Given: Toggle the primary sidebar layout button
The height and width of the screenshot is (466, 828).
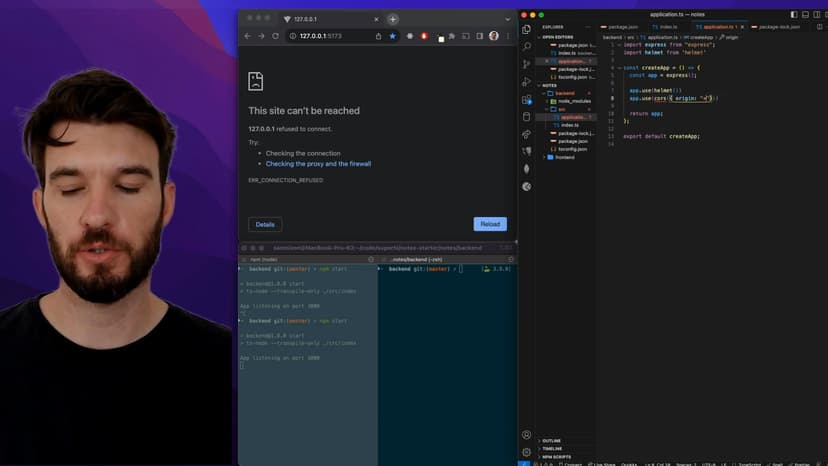Looking at the screenshot, I should pos(793,15).
